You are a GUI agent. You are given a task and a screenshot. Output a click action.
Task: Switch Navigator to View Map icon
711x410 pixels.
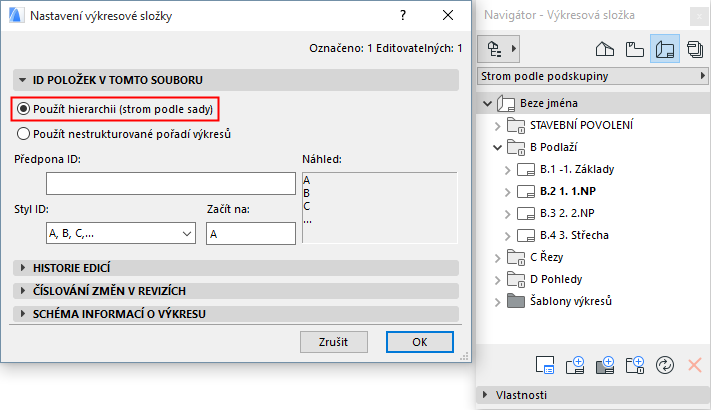pos(634,49)
